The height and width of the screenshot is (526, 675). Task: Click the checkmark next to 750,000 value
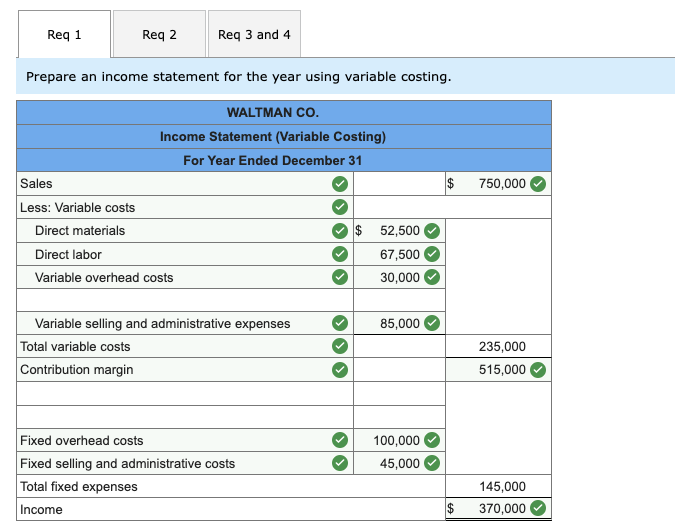538,184
